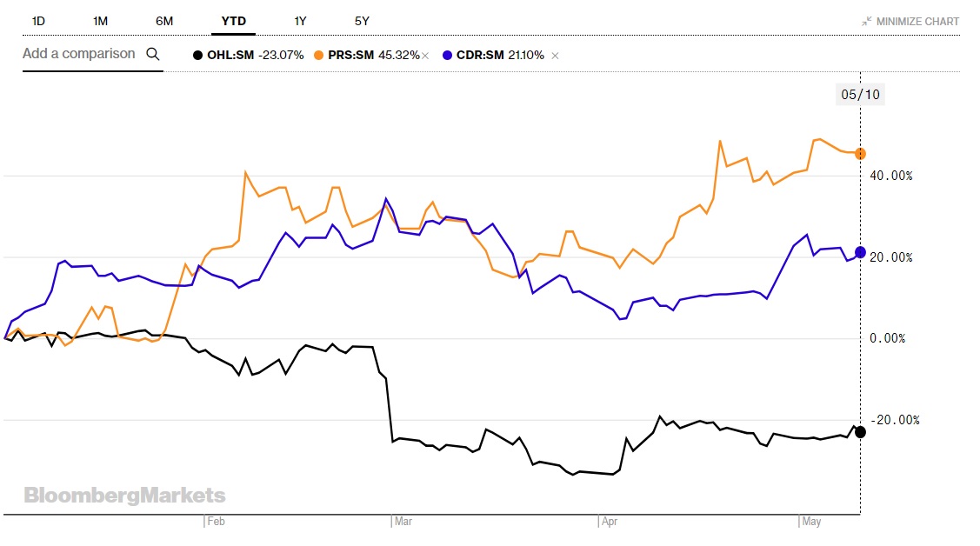The width and height of the screenshot is (980, 546).
Task: Click the black OHL:SM end-point marker
Action: (860, 431)
